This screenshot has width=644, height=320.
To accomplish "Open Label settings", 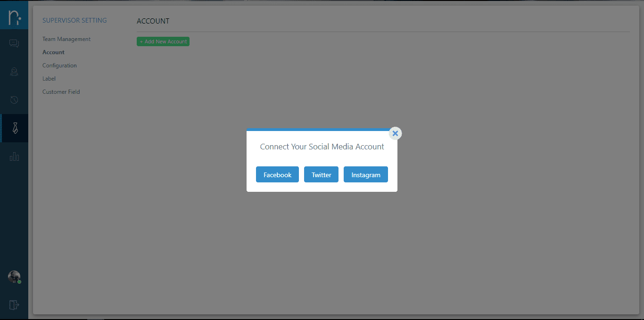I will click(49, 79).
